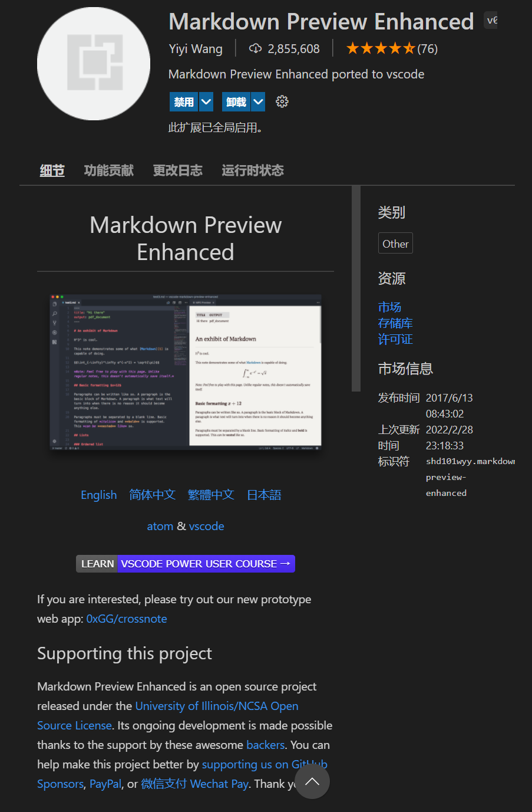Click the VSCODE POWER USER COURSE badge
Image resolution: width=532 pixels, height=812 pixels.
(186, 564)
